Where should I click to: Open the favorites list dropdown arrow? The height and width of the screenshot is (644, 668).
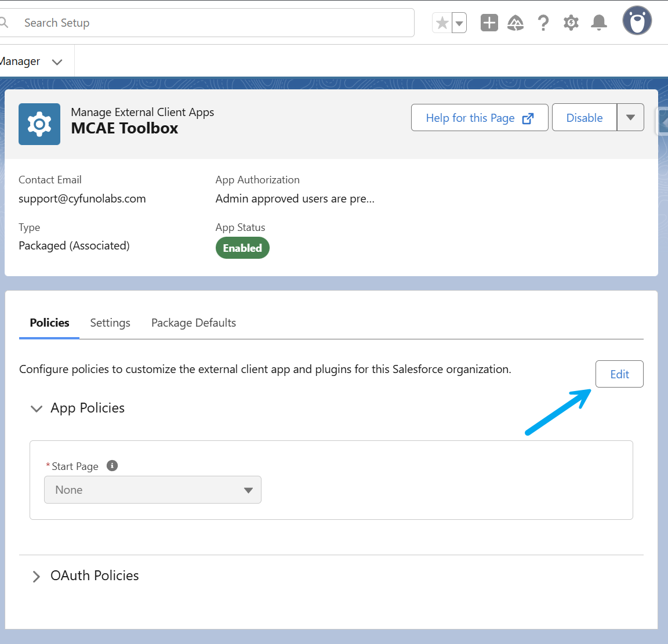(459, 23)
